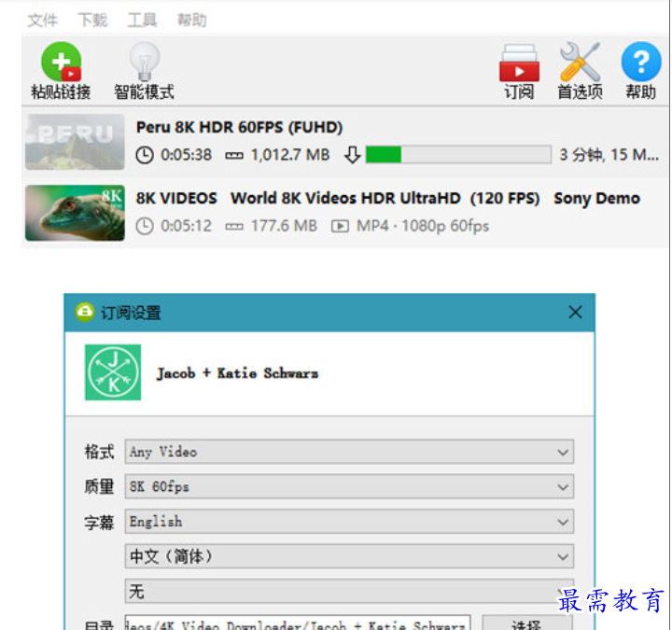Open the 格式 Any Video dropdown

point(349,452)
